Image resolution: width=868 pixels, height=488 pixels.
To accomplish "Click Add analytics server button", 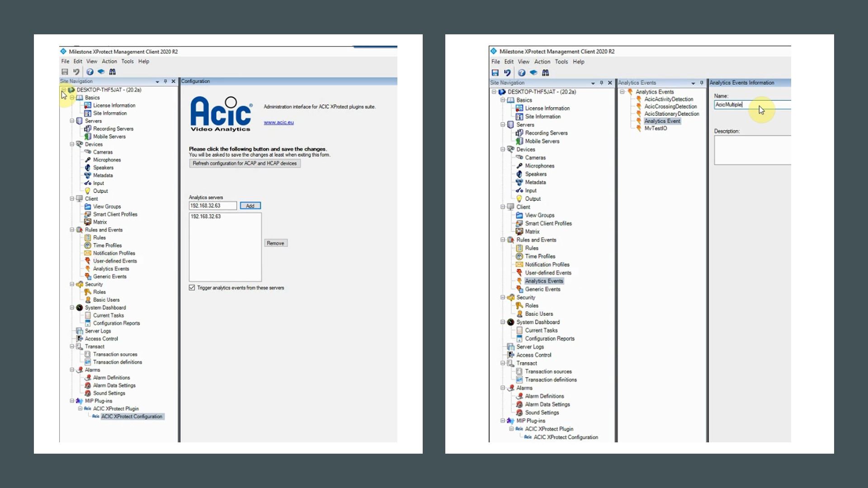I will tap(250, 206).
